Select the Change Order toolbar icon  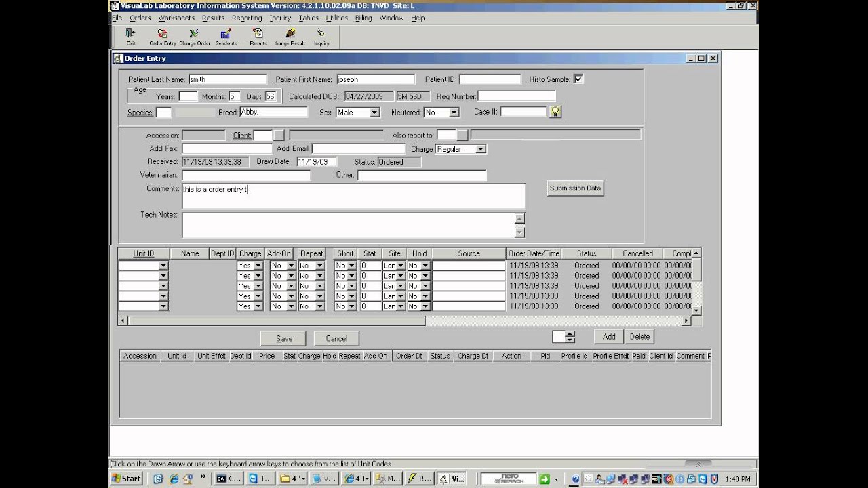coord(195,36)
